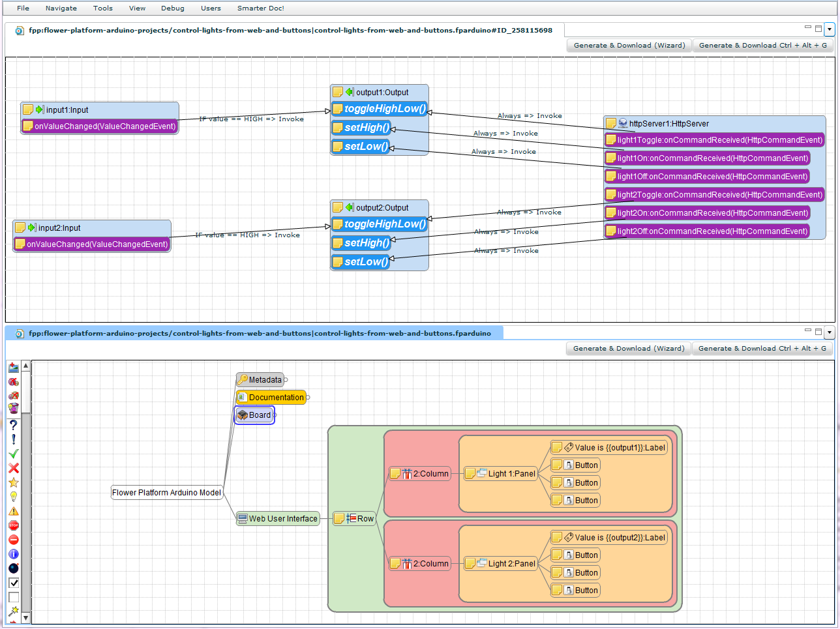Pick the yellow star icon from the palette

click(x=13, y=482)
